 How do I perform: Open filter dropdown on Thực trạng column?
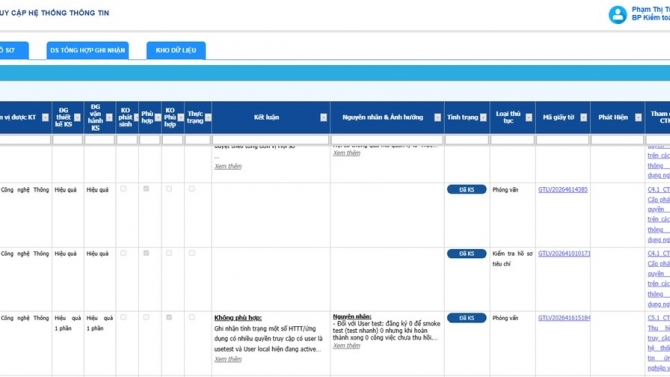[x=208, y=118]
